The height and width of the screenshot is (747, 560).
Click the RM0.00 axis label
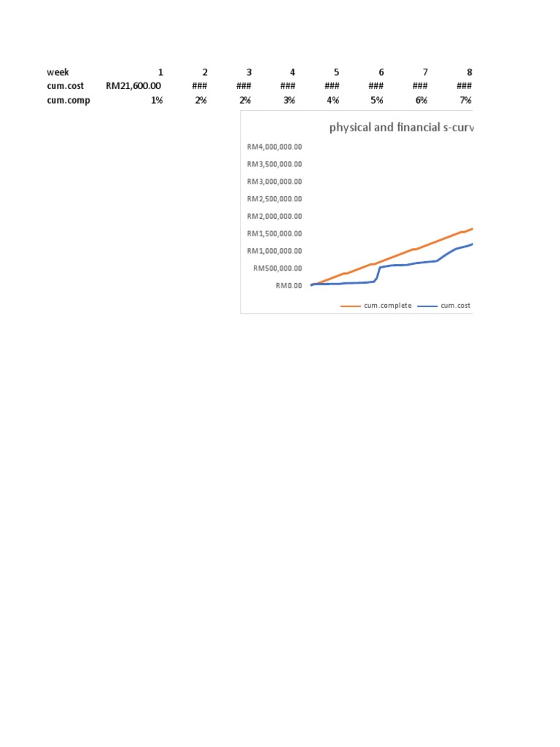tap(289, 285)
